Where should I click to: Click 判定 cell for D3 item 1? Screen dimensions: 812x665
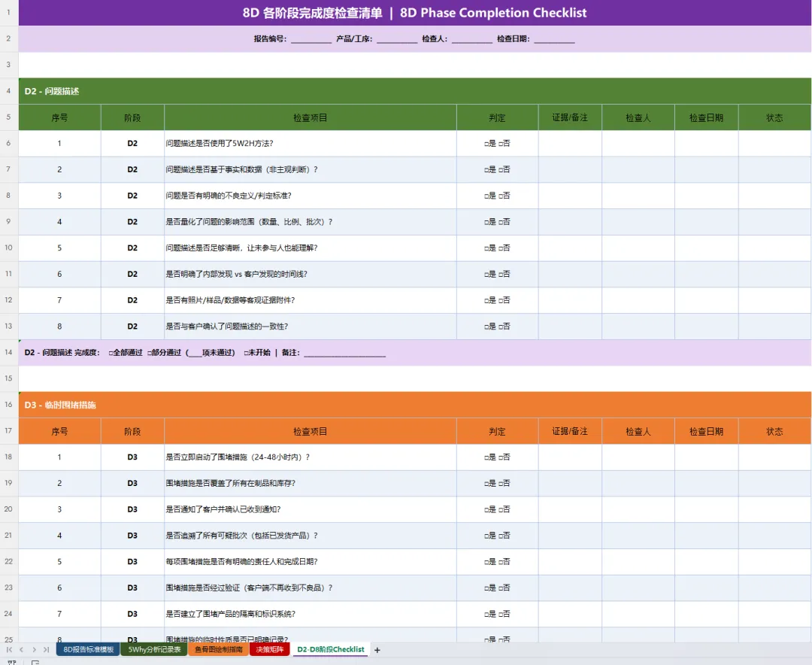497,457
